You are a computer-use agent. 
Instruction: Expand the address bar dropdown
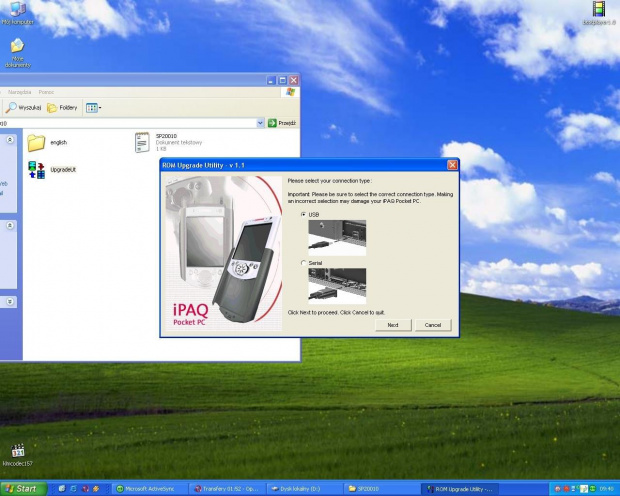(259, 123)
